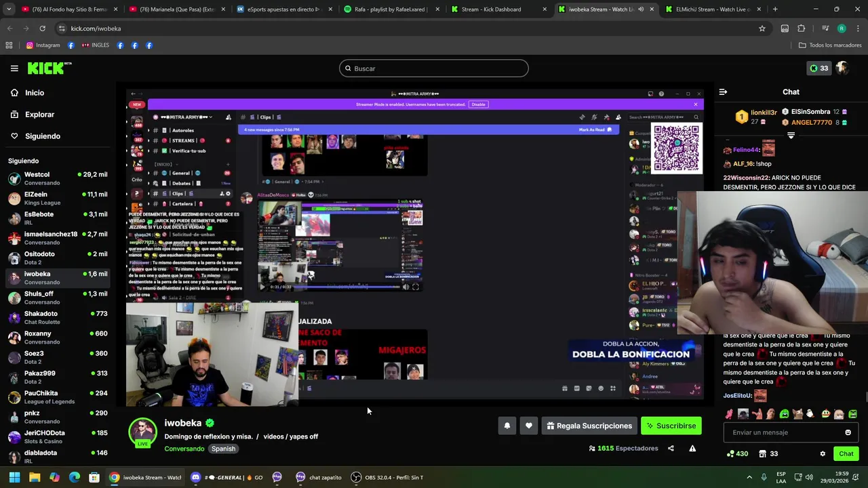Open Todos los marcadores folder
Image resolution: width=868 pixels, height=488 pixels.
(830, 45)
